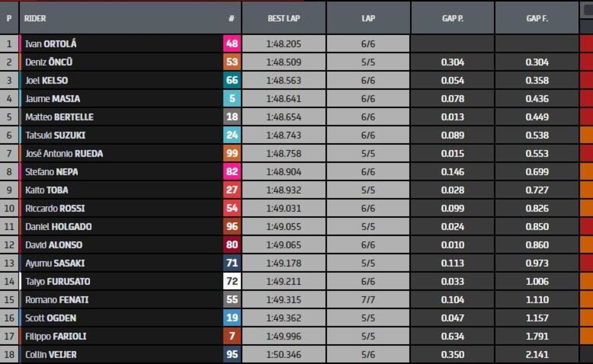Click the pink number 48 badge

(x=232, y=44)
